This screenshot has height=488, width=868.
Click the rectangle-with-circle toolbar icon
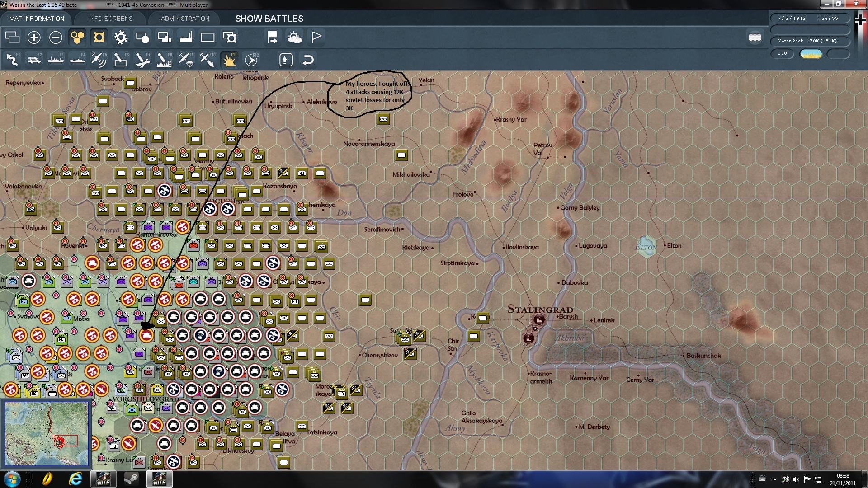[x=142, y=38]
